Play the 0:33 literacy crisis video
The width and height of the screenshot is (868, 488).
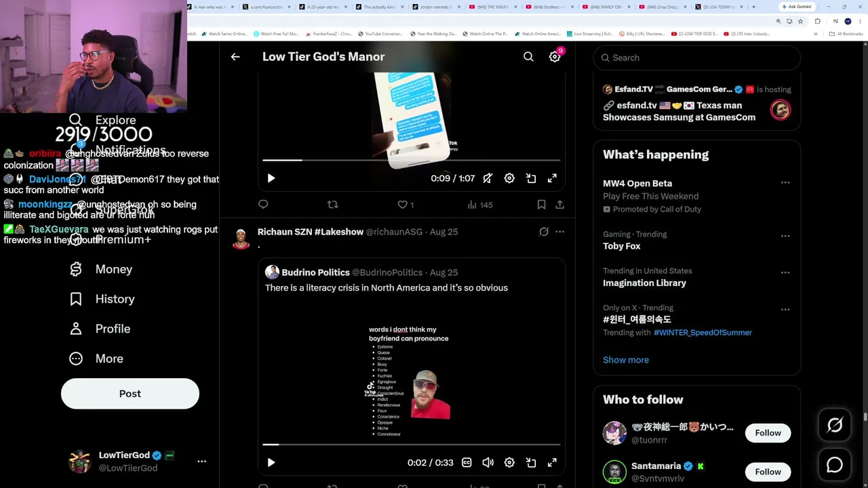pos(271,463)
